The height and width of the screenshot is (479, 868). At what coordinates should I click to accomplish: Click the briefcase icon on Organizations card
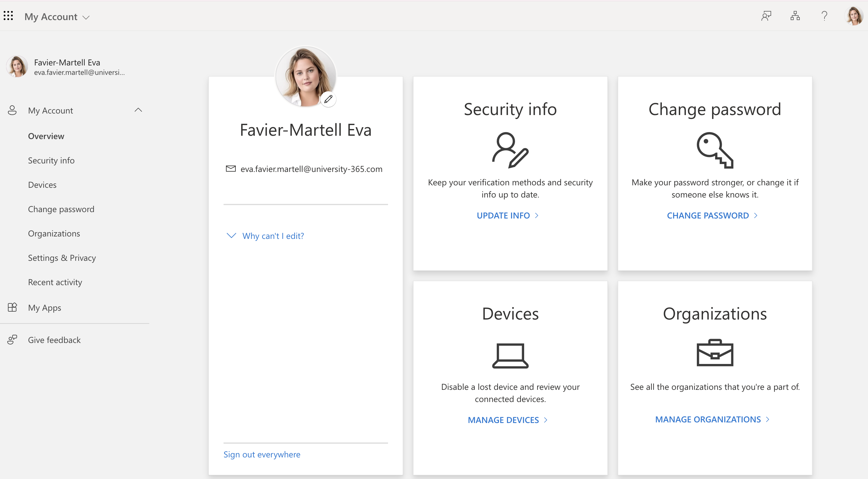point(715,353)
